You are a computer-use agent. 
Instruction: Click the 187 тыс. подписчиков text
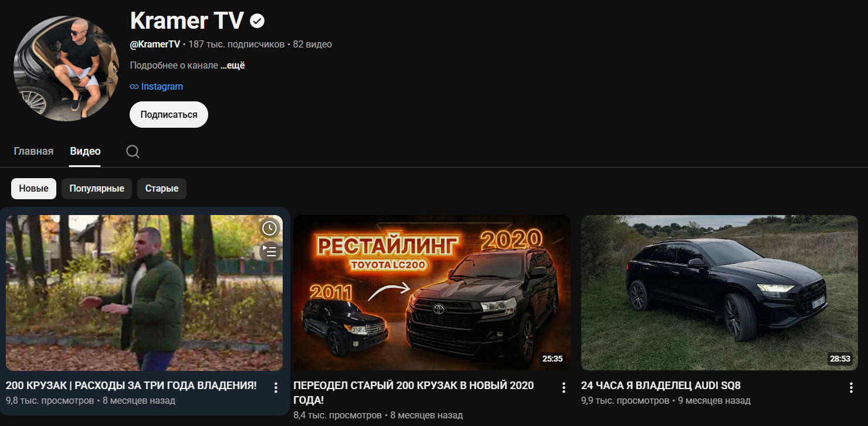click(x=236, y=44)
